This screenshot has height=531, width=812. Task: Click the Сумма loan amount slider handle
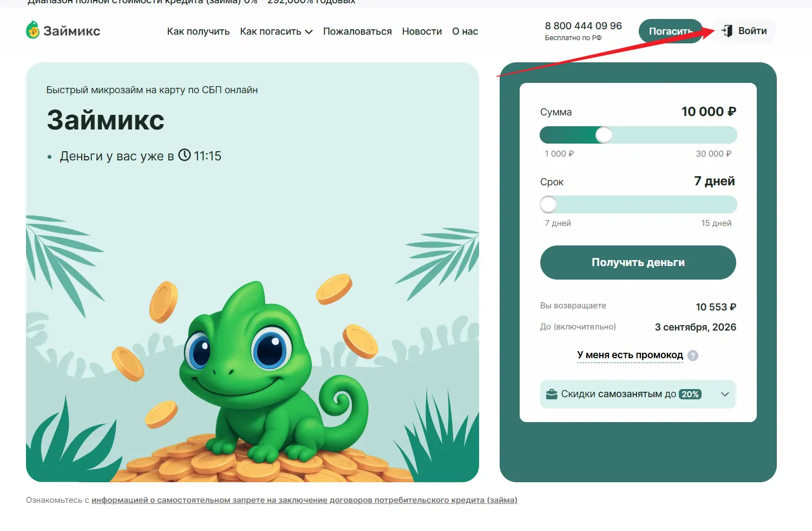click(604, 135)
